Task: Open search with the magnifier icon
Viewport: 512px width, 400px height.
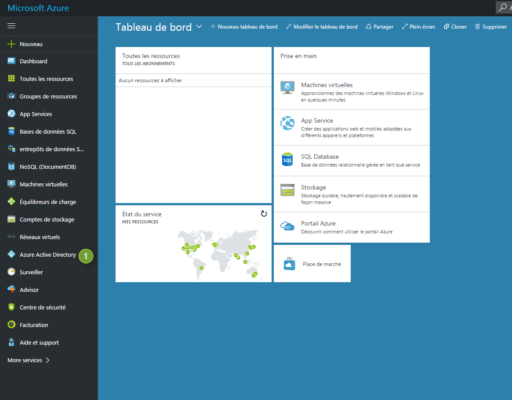Action: pyautogui.click(x=503, y=7)
